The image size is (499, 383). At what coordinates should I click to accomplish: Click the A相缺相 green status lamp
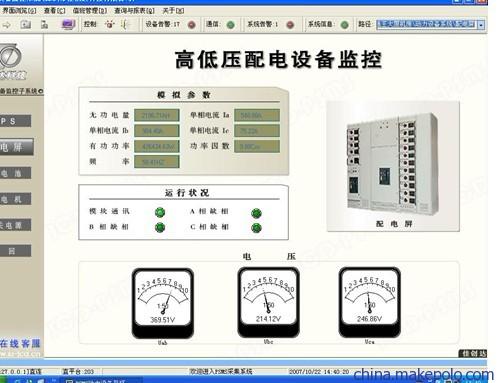click(256, 213)
